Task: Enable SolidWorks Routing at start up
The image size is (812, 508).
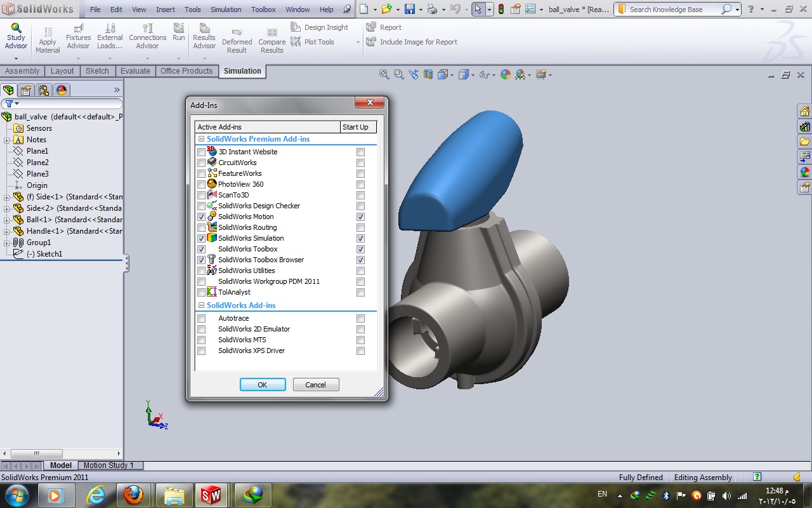Action: click(360, 228)
